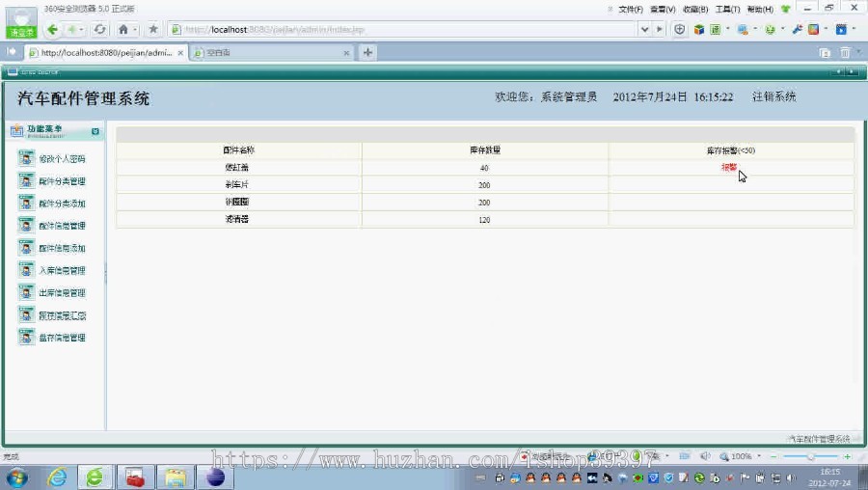868x490 pixels.
Task: Click the stock quantity cell showing 40
Action: 484,168
